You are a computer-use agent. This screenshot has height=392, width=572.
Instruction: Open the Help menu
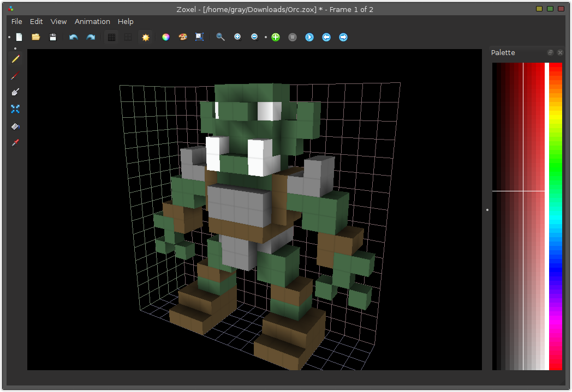[x=126, y=21]
